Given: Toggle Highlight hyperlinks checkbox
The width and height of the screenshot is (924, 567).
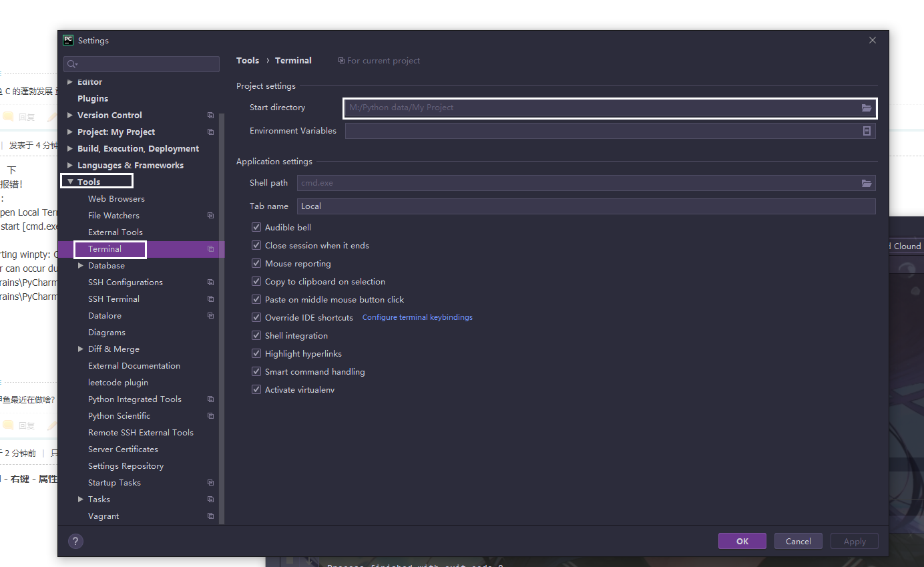Looking at the screenshot, I should [x=256, y=354].
